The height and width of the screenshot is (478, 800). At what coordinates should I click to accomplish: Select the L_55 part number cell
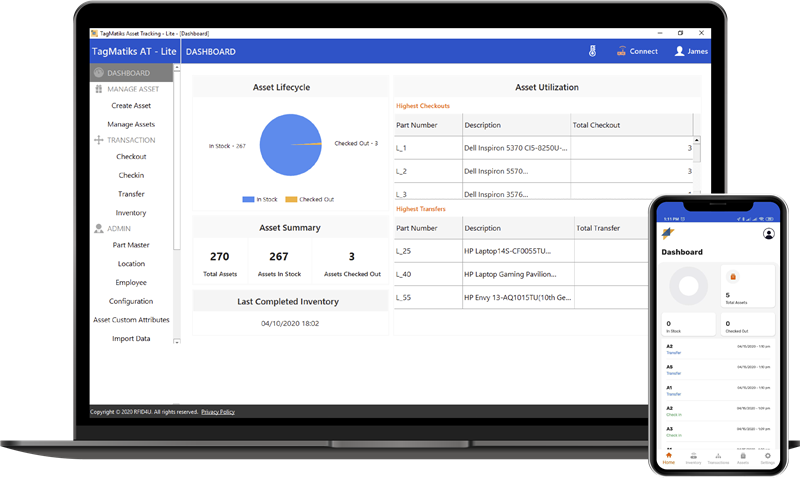click(428, 297)
